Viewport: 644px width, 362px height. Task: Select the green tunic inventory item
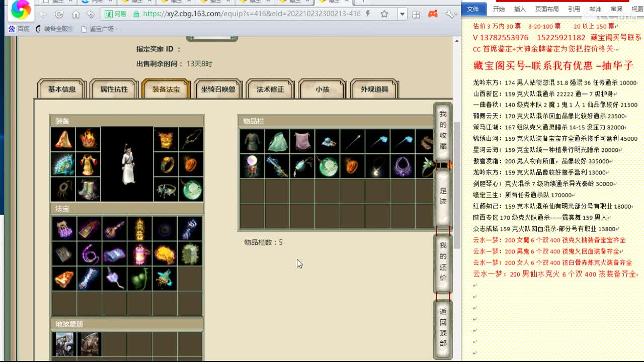(252, 141)
